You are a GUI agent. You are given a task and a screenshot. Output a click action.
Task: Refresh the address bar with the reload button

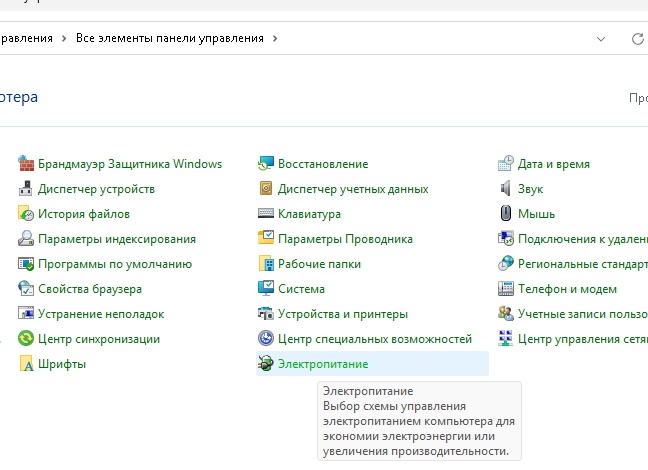[x=638, y=39]
